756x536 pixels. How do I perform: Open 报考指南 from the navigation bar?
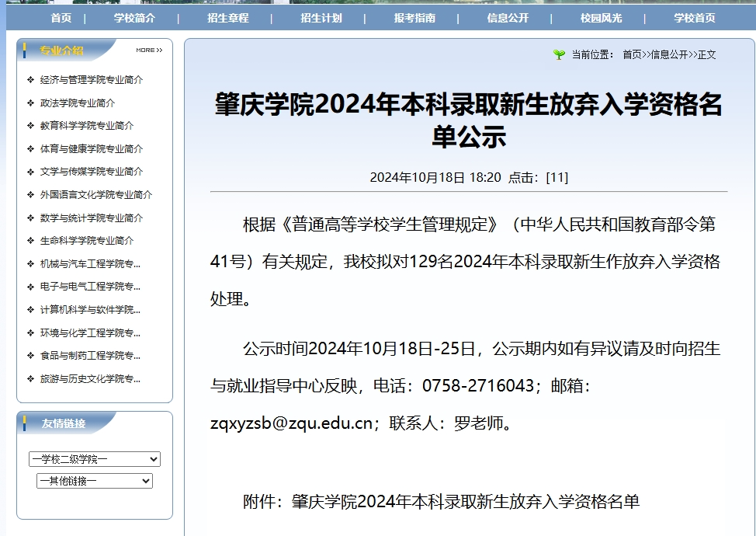pos(414,19)
